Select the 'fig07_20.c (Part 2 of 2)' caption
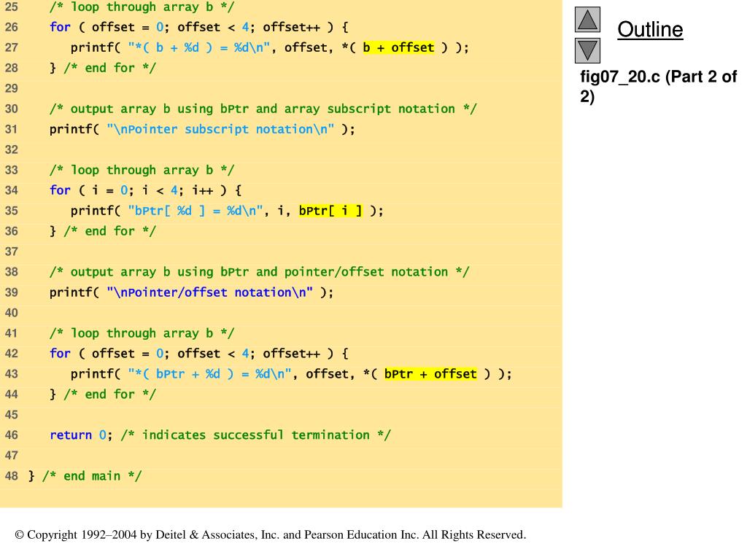Screen dimensions: 747x560 coord(659,86)
